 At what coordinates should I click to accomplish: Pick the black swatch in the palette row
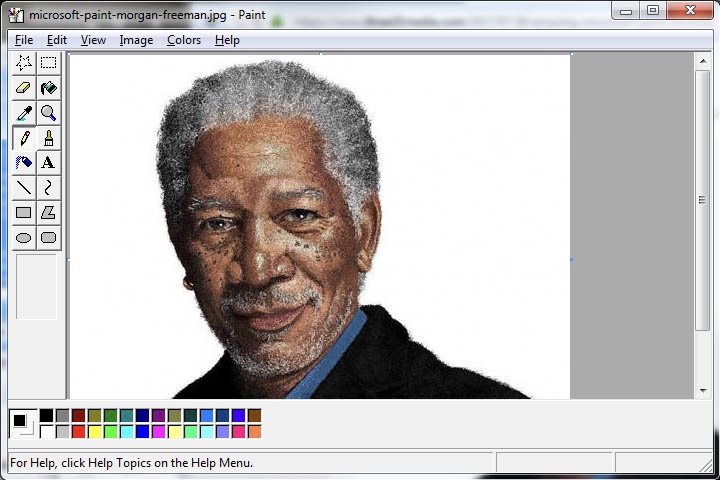tap(46, 416)
